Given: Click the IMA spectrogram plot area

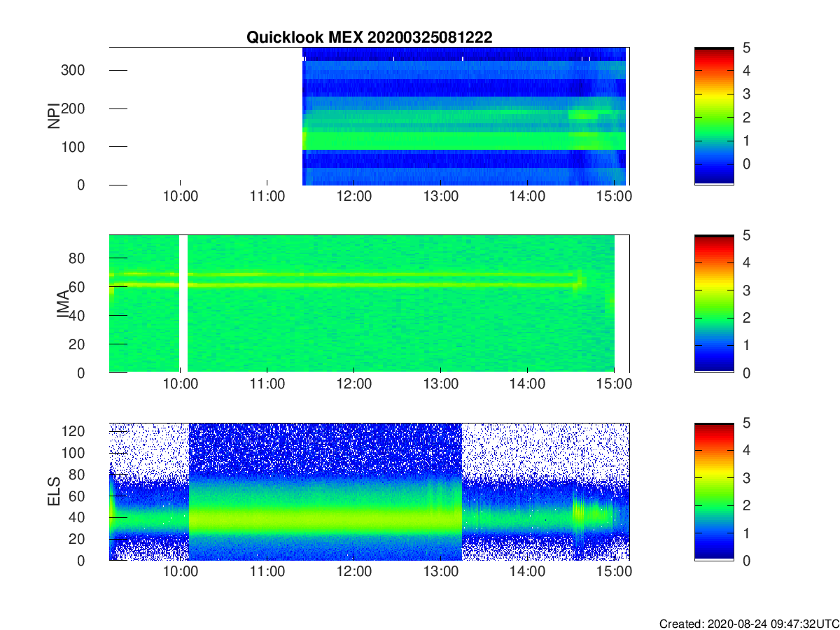Looking at the screenshot, I should (x=370, y=304).
